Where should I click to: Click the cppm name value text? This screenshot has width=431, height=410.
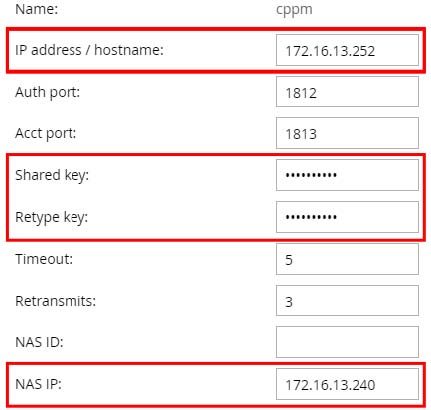[x=294, y=10]
